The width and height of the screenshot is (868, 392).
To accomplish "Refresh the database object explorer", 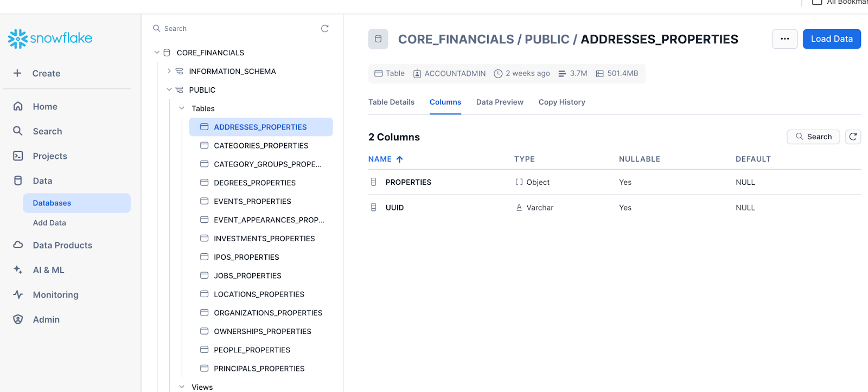I will [x=324, y=29].
